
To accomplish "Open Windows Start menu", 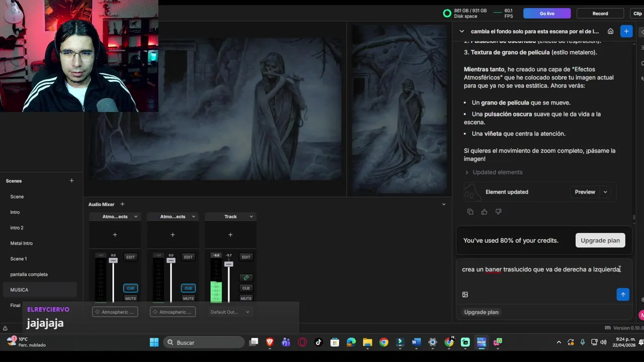I will (154, 342).
